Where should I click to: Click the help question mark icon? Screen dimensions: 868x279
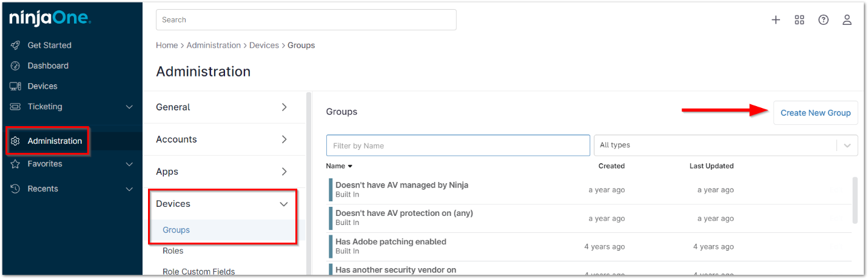[x=823, y=20]
